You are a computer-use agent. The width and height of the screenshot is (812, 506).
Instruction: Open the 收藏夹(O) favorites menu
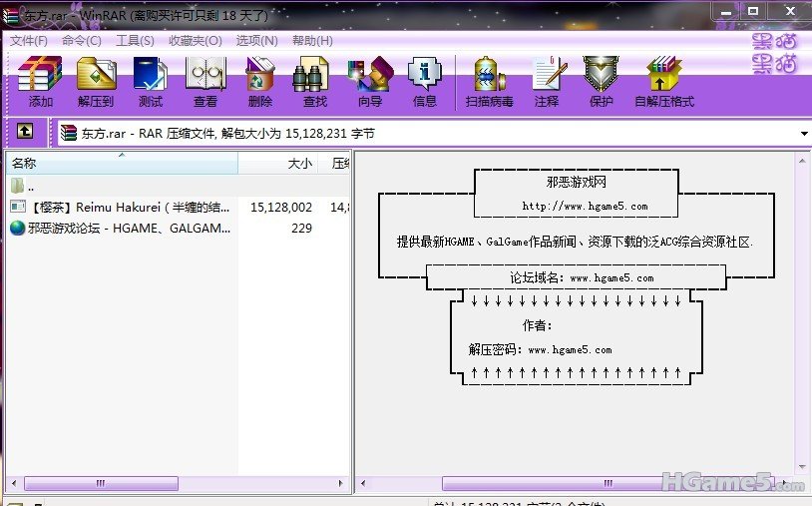coord(195,41)
